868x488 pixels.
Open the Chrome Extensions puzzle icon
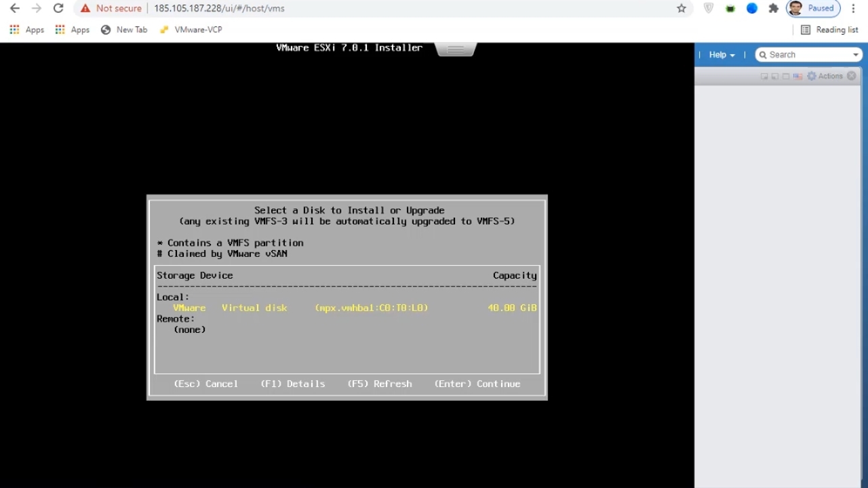773,9
